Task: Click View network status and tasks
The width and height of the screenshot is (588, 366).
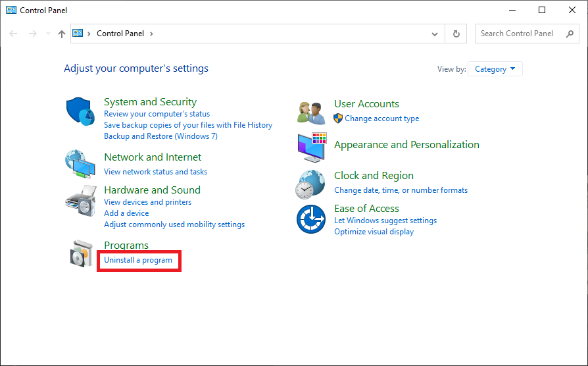Action: 155,172
